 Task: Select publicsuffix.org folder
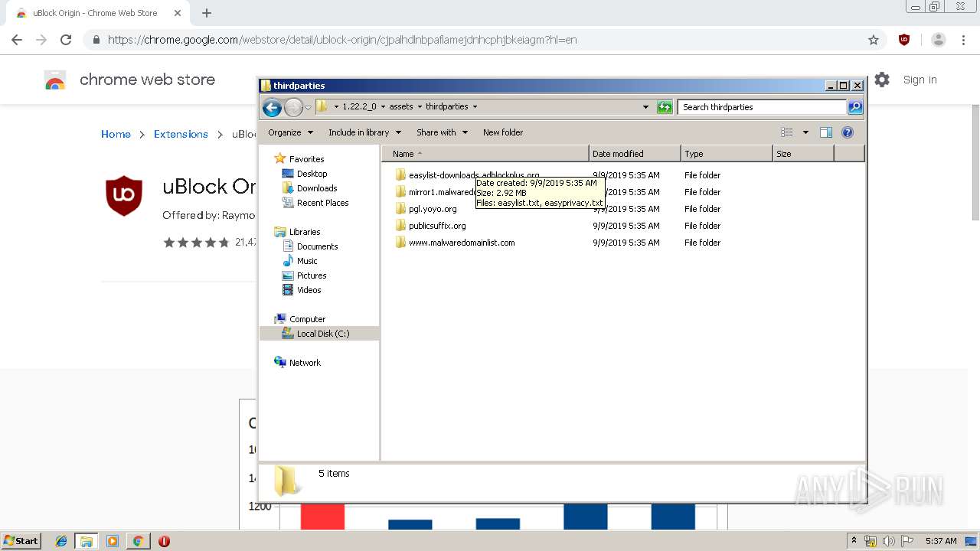pyautogui.click(x=437, y=226)
